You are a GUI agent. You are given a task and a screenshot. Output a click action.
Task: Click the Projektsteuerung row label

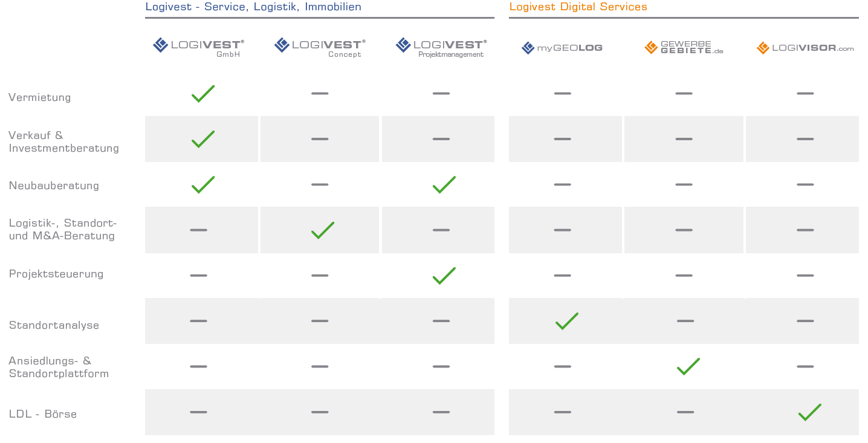pyautogui.click(x=56, y=274)
